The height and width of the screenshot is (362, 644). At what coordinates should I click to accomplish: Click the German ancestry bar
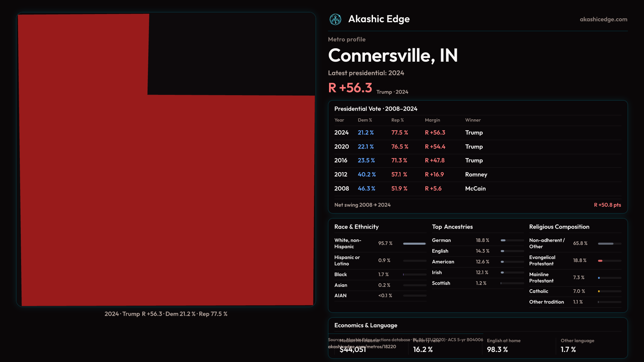coord(503,240)
